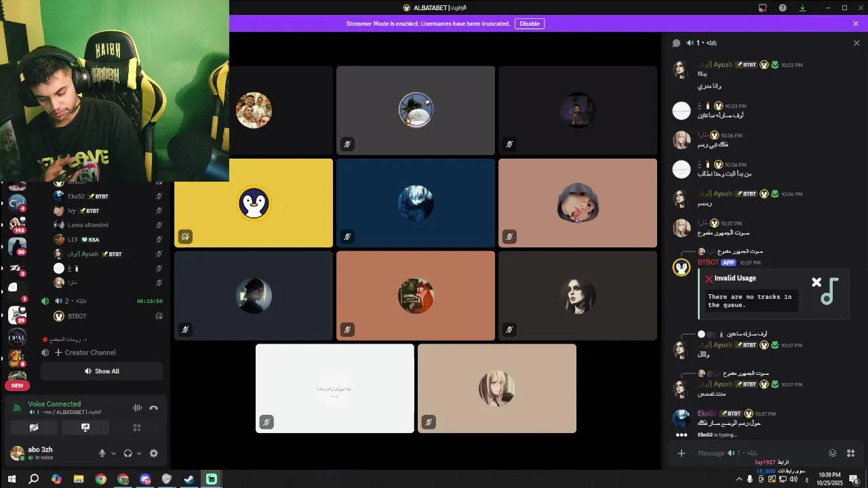
Task: Open Windows notification center with 6 badge
Action: [x=854, y=479]
